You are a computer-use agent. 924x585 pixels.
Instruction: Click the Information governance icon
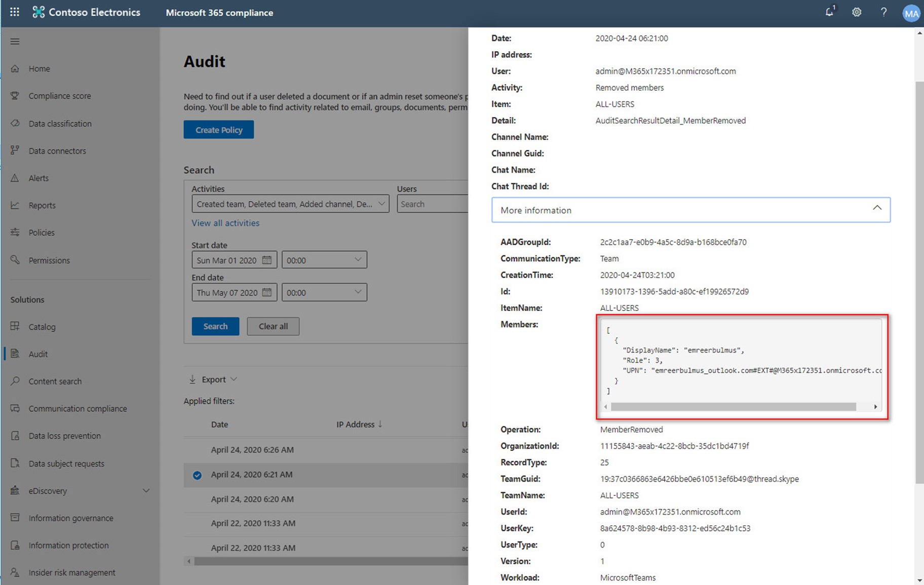[15, 518]
